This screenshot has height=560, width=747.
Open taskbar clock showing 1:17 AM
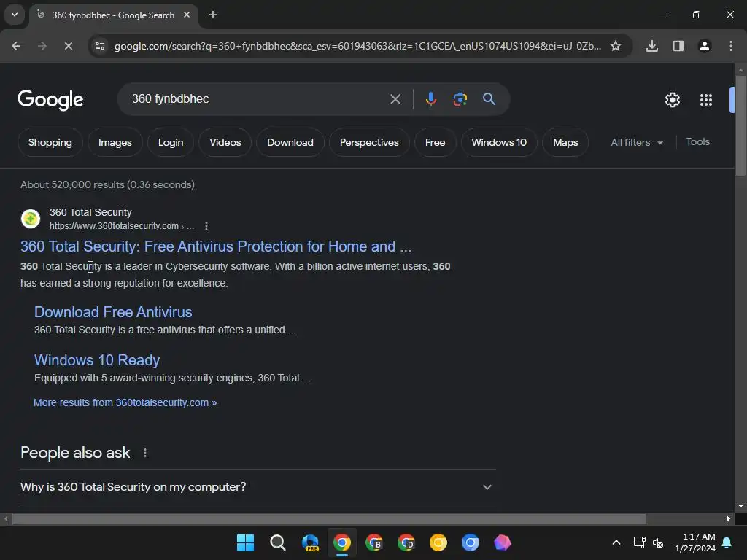click(x=695, y=542)
